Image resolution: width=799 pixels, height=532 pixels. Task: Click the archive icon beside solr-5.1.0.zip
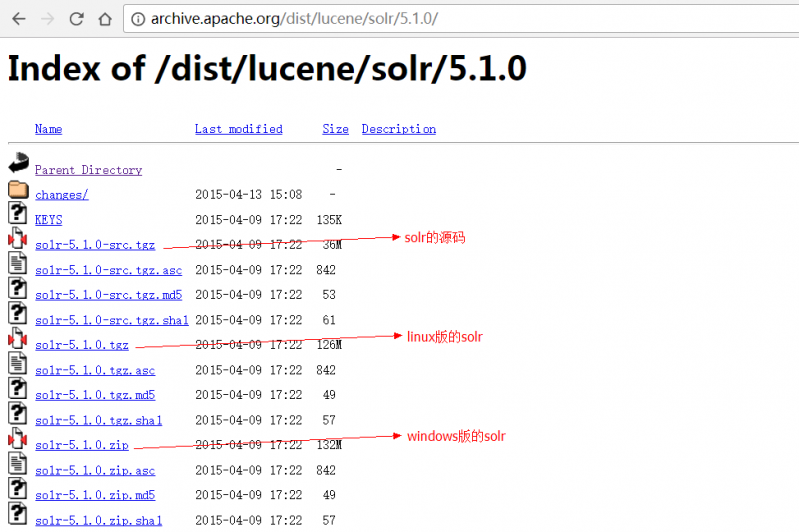[x=18, y=438]
